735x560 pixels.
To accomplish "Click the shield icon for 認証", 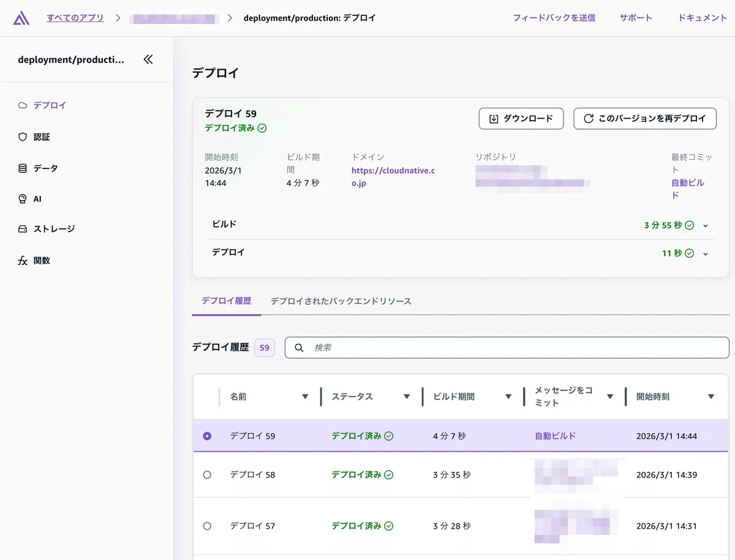I will 23,137.
